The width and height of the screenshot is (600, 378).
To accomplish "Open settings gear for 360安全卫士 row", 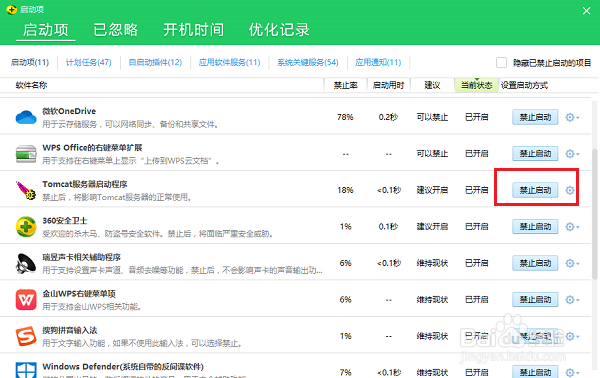I will 572,227.
